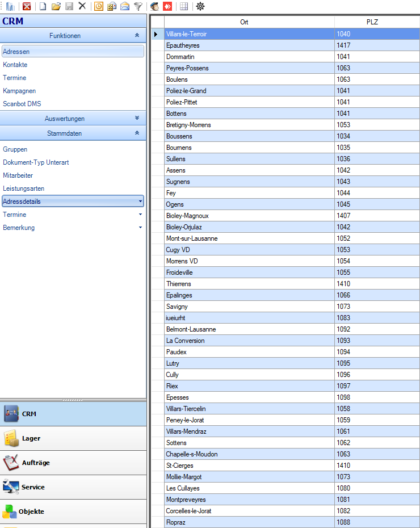420x528 pixels.
Task: Sort by the PLZ column header
Action: (377, 22)
